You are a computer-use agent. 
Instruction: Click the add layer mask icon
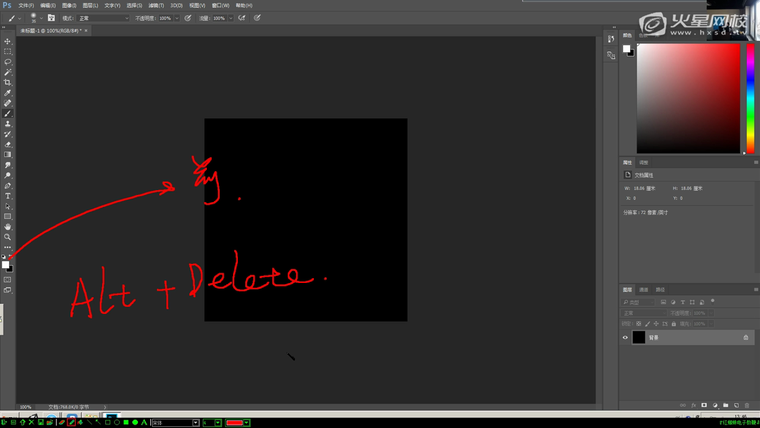[704, 406]
